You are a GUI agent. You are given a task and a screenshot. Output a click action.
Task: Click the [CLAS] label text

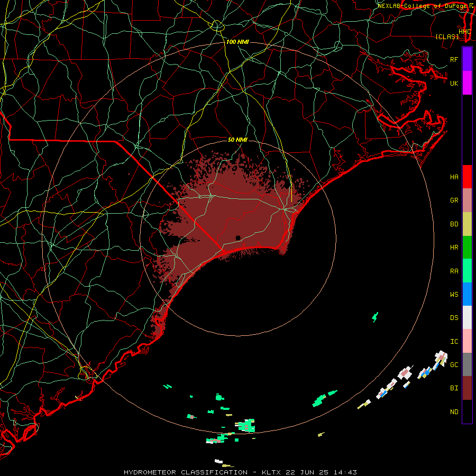tap(447, 36)
